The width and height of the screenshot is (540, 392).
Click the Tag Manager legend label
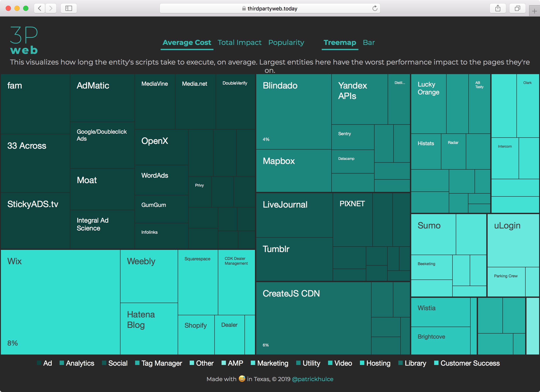[162, 363]
